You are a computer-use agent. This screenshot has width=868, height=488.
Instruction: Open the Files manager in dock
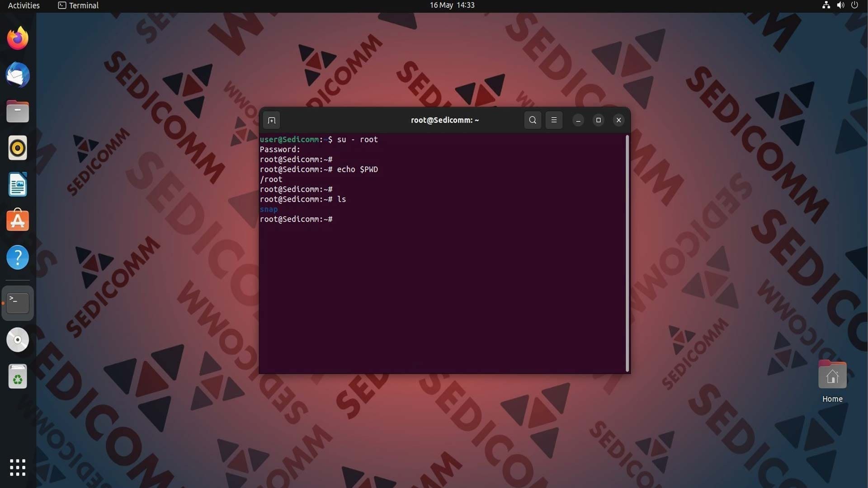18,112
